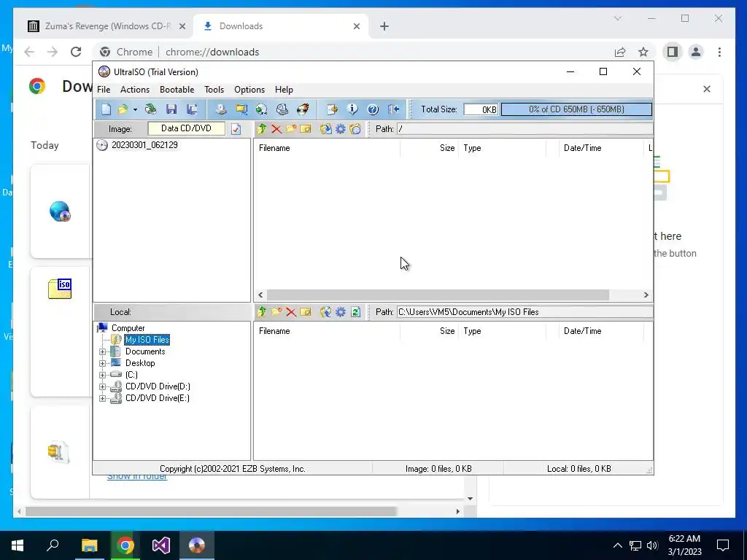Open a new tab in Chrome
Image resolution: width=747 pixels, height=560 pixels.
tap(384, 26)
